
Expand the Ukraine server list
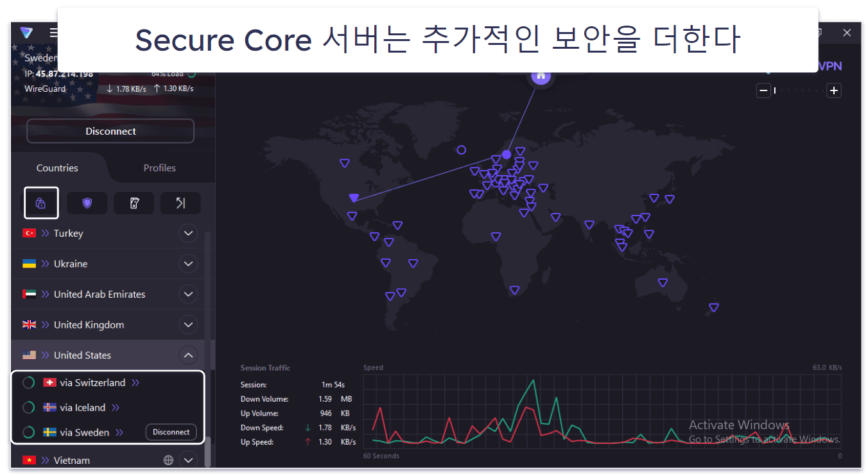coord(188,264)
